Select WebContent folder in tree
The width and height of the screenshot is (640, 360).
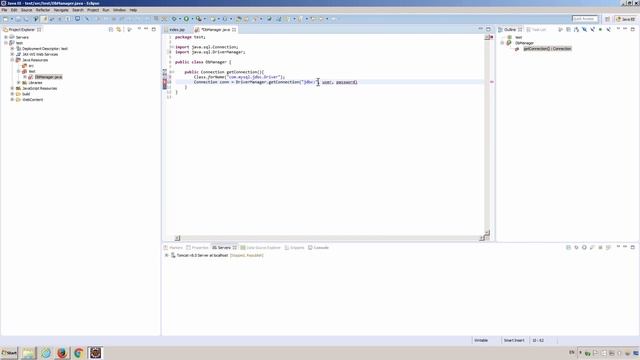33,100
